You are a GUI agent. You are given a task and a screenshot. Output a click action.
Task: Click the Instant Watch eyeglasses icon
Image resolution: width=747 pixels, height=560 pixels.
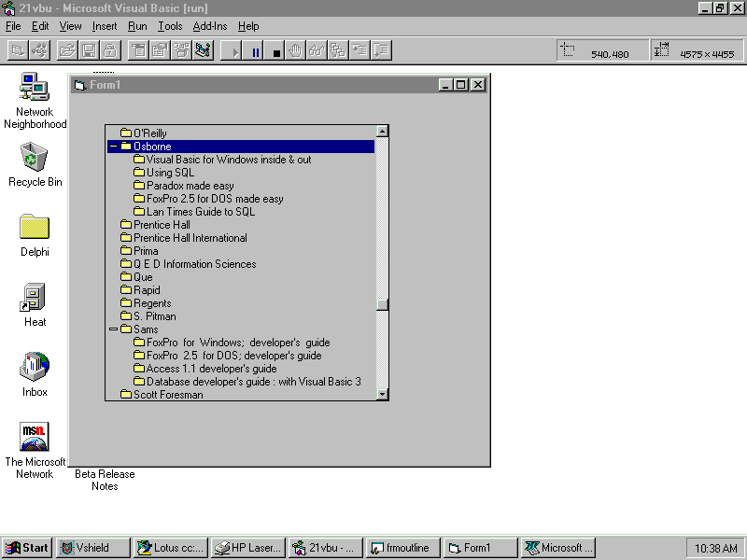click(x=317, y=51)
